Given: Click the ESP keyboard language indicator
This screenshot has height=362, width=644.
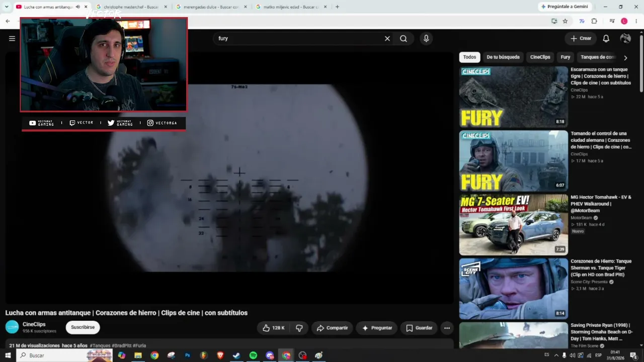Looking at the screenshot, I should (598, 355).
